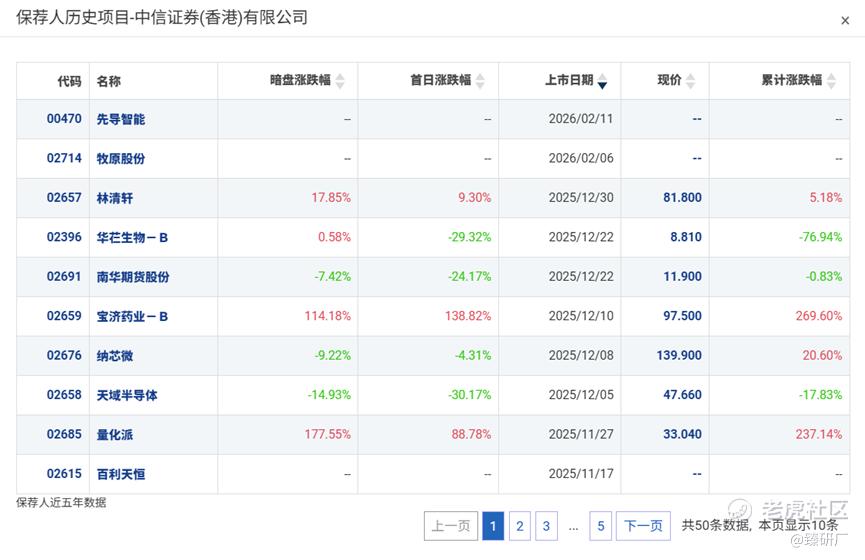Open stock code 02714
865x560 pixels.
click(64, 158)
